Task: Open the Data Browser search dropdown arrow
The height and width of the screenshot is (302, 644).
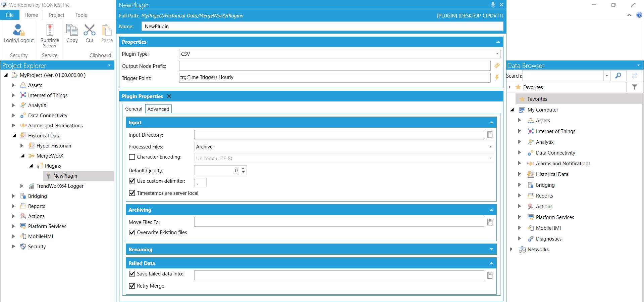Action: point(606,76)
